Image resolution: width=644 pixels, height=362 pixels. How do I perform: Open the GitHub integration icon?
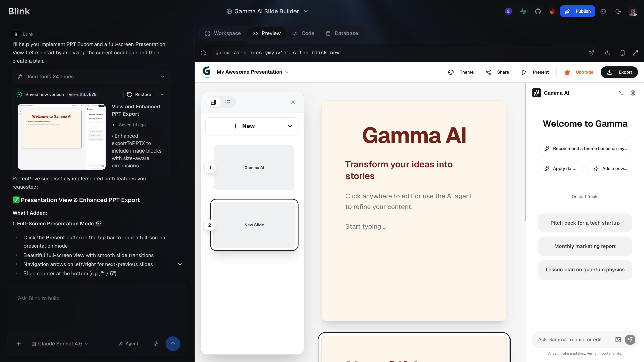538,11
